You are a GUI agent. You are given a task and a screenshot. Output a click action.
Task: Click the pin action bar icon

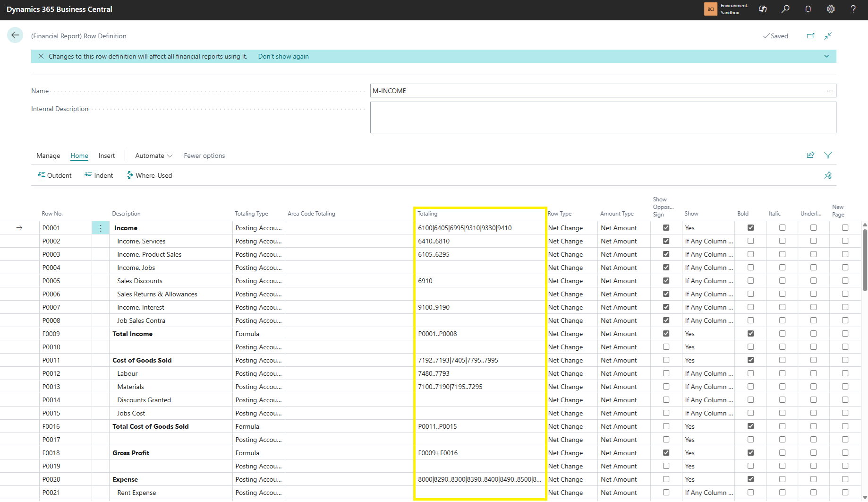tap(828, 175)
